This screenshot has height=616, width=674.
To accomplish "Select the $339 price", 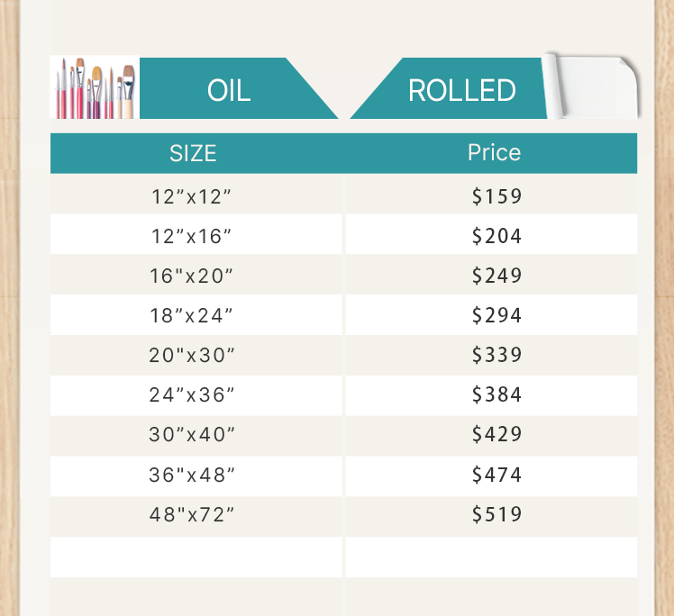I will point(496,355).
